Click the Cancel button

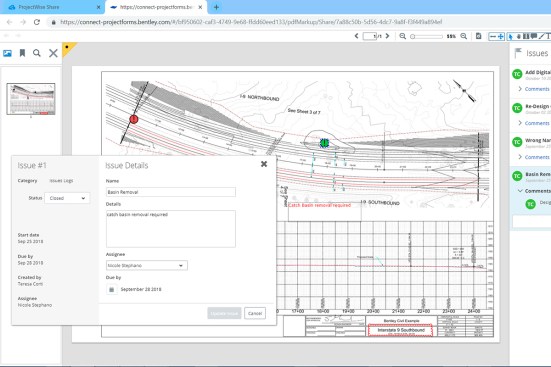tap(255, 313)
